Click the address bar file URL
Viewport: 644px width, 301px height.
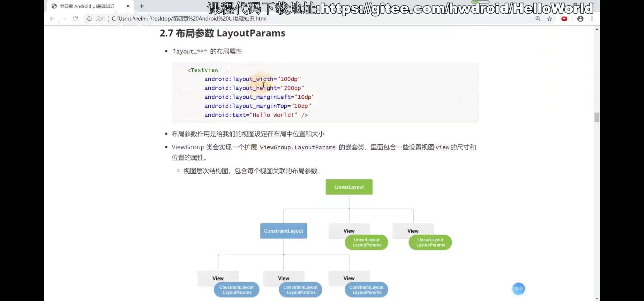click(189, 19)
